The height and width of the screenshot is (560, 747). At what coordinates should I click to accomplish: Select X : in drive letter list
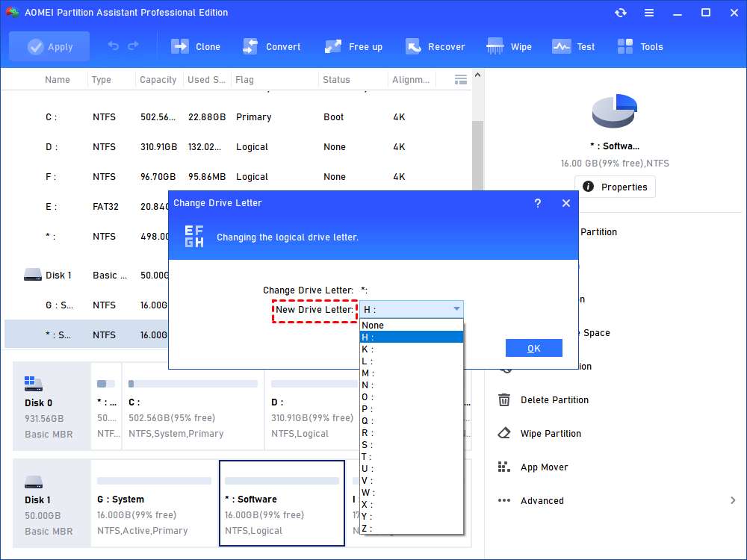412,504
